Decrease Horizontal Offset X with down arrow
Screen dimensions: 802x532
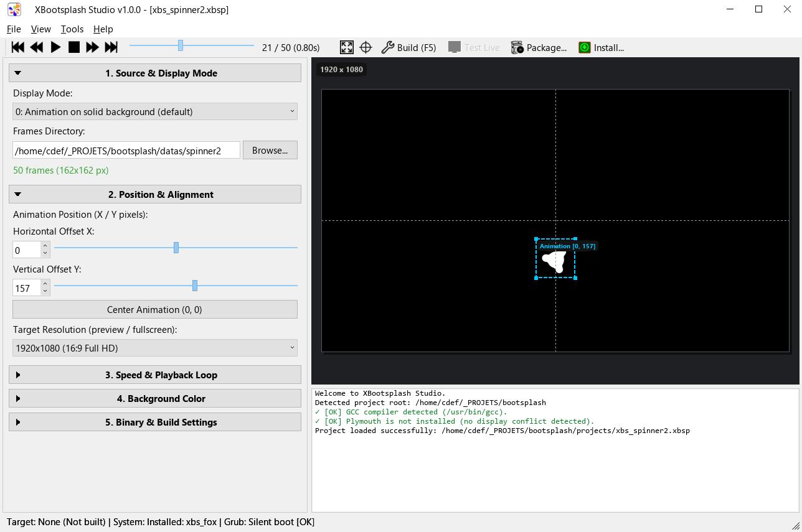(x=45, y=254)
